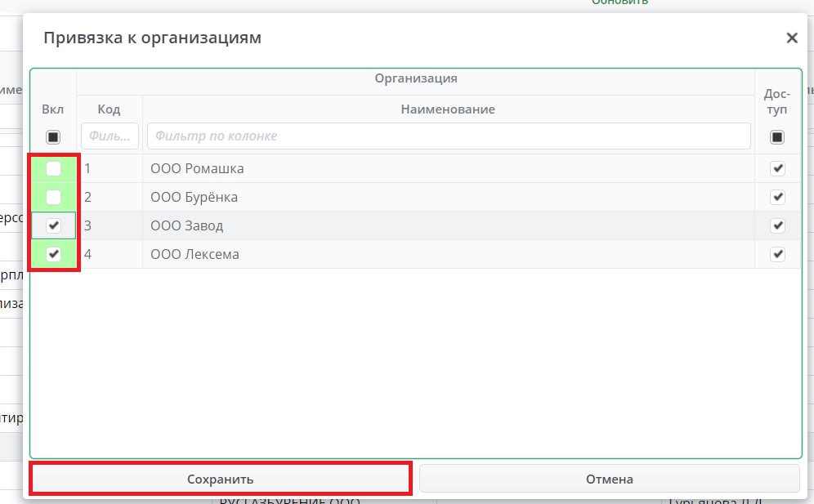This screenshot has width=814, height=504.
Task: Select the ООО Ромашка row name
Action: [x=197, y=169]
